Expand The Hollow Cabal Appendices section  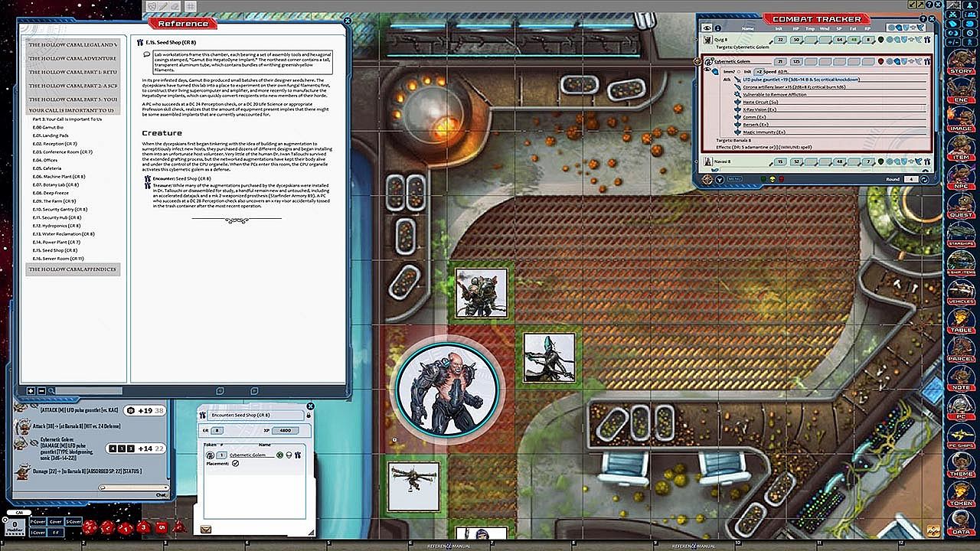pos(73,269)
